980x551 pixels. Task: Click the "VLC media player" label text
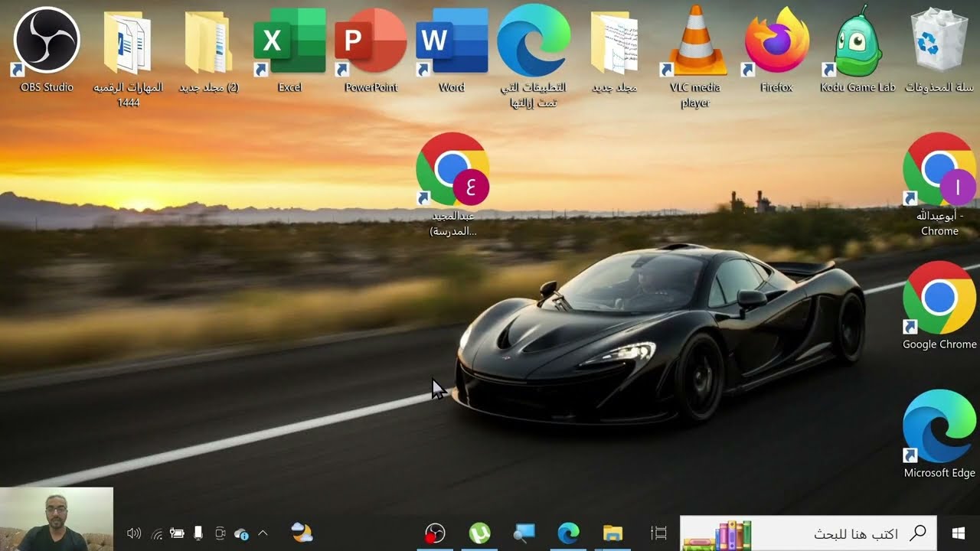pyautogui.click(x=695, y=95)
